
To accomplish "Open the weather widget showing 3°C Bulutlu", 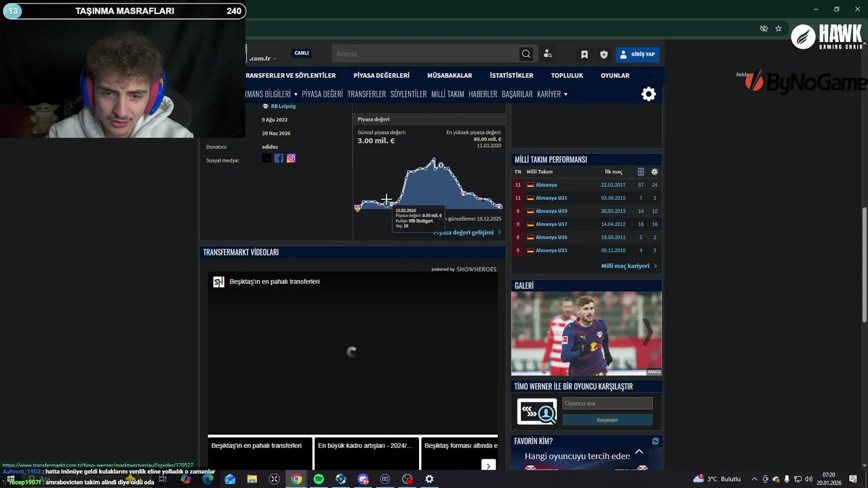I will click(717, 479).
